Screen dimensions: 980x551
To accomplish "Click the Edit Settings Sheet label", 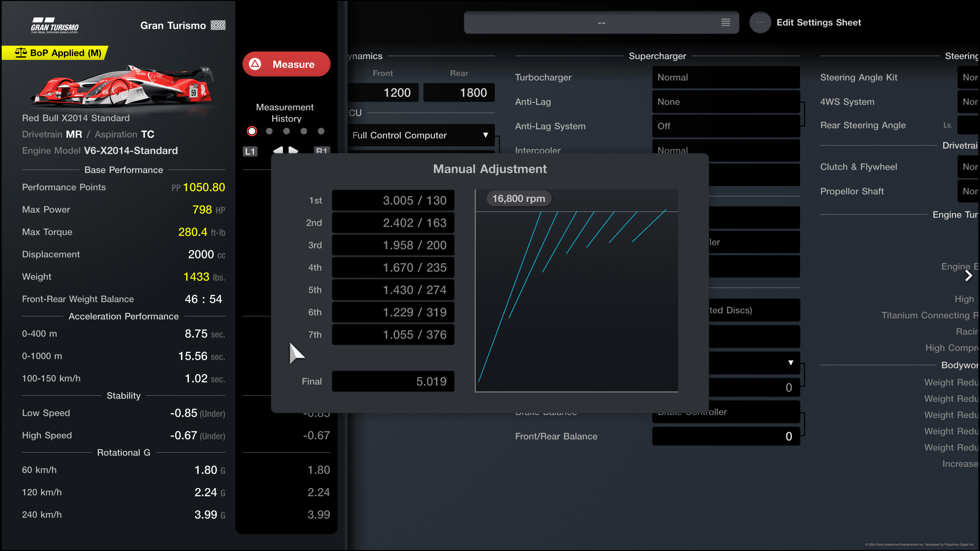I will point(819,22).
